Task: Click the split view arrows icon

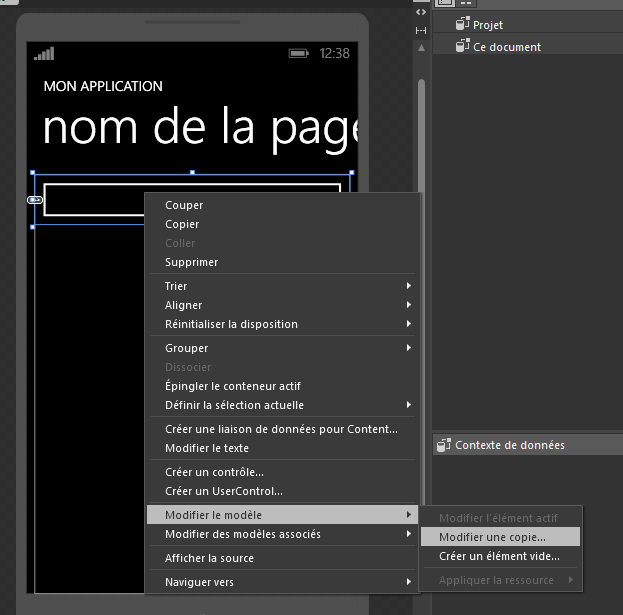Action: pos(421,12)
